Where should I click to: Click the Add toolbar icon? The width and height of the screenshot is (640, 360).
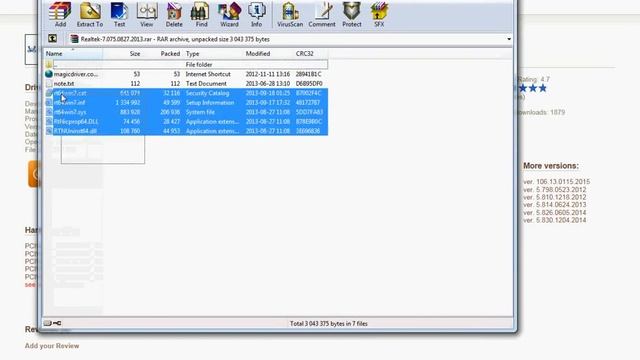(60, 14)
